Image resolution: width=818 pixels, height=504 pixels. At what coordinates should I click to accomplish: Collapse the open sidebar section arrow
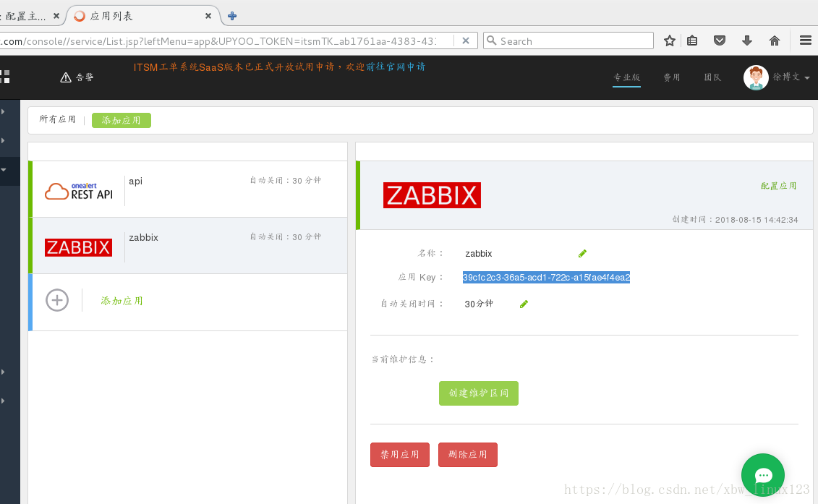3,169
